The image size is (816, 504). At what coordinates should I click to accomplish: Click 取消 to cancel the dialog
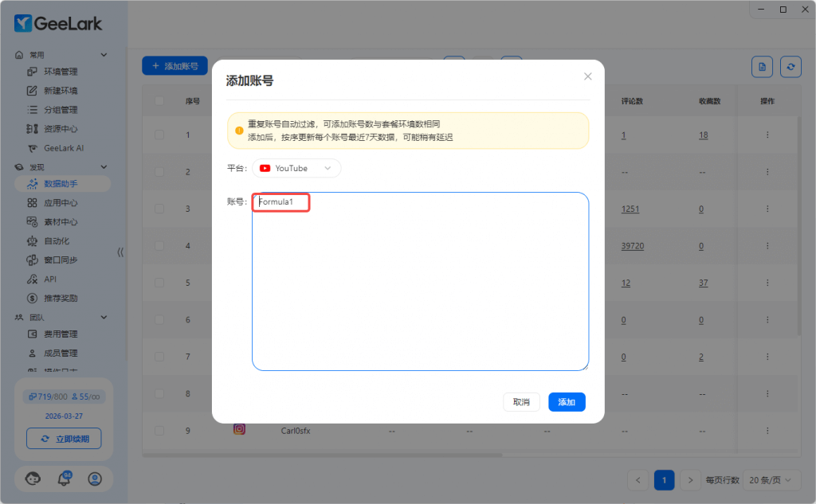pyautogui.click(x=521, y=402)
